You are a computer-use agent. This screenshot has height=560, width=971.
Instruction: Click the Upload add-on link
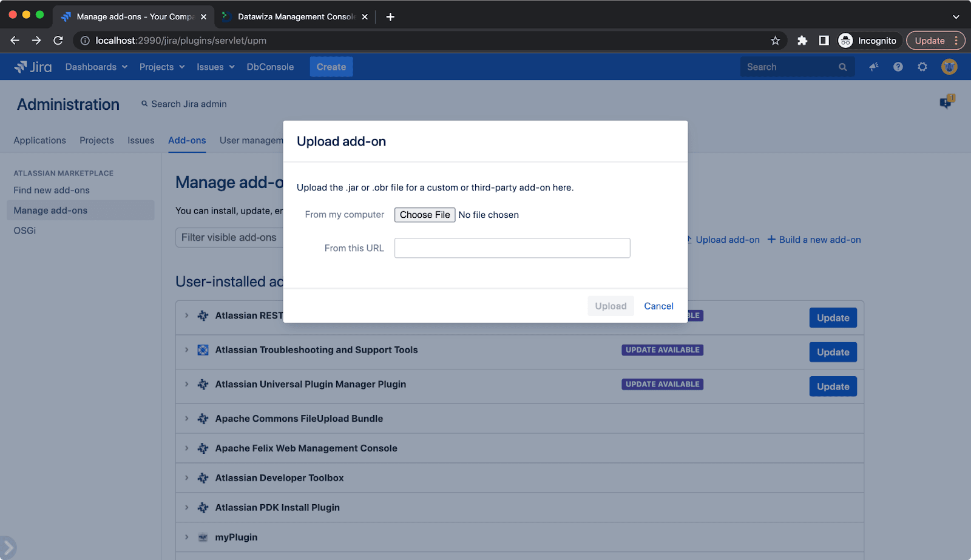(x=723, y=240)
